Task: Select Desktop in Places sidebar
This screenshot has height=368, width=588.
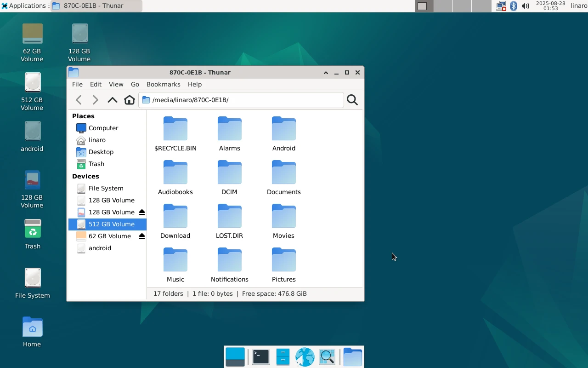Action: click(x=107, y=152)
